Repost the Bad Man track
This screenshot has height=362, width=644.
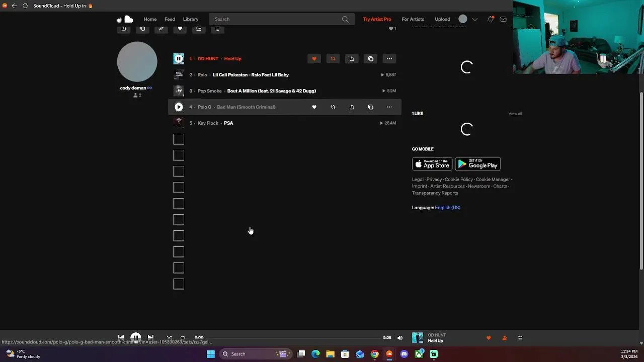(x=333, y=107)
